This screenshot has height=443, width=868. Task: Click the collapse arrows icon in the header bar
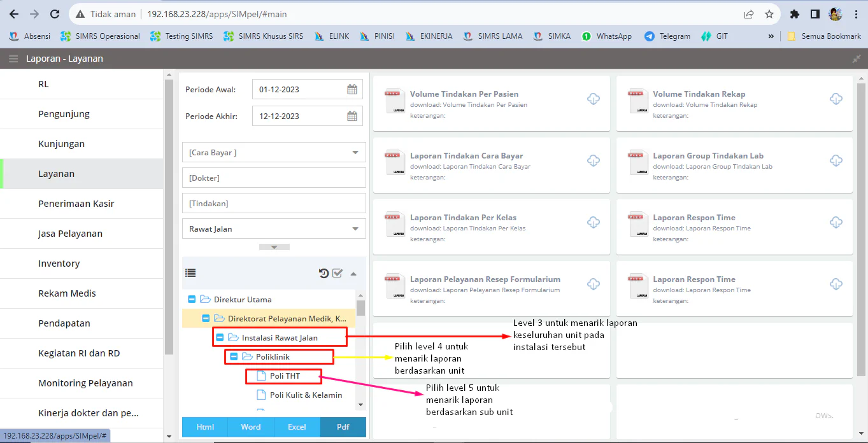point(856,59)
